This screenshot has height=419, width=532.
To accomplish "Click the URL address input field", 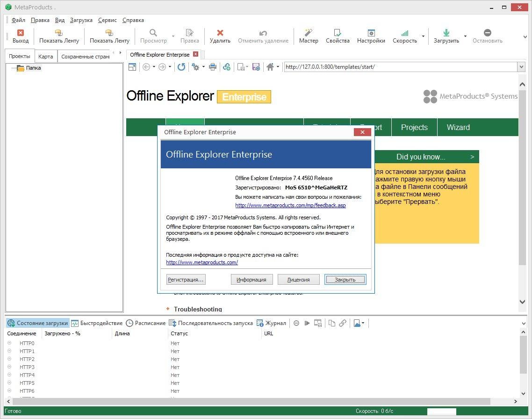I will click(401, 67).
